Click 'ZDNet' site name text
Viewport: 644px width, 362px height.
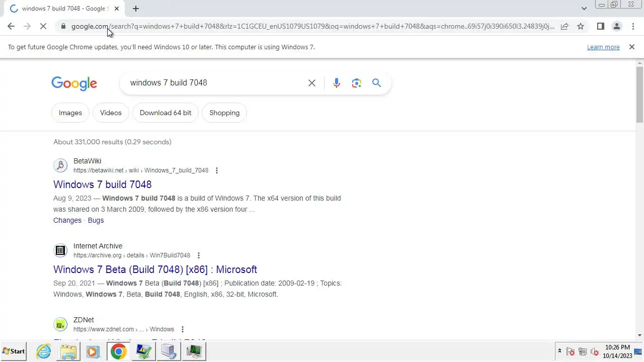[84, 320]
